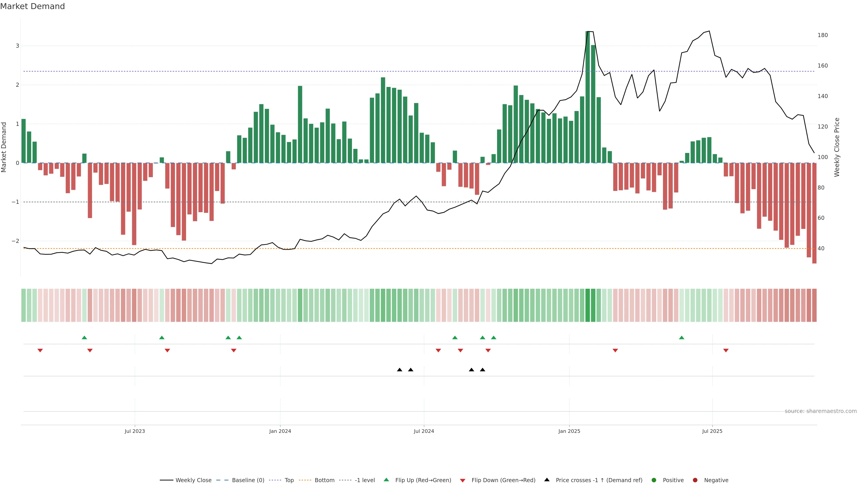Click the Weekly Close Price axis title
868x488 pixels.
(837, 147)
